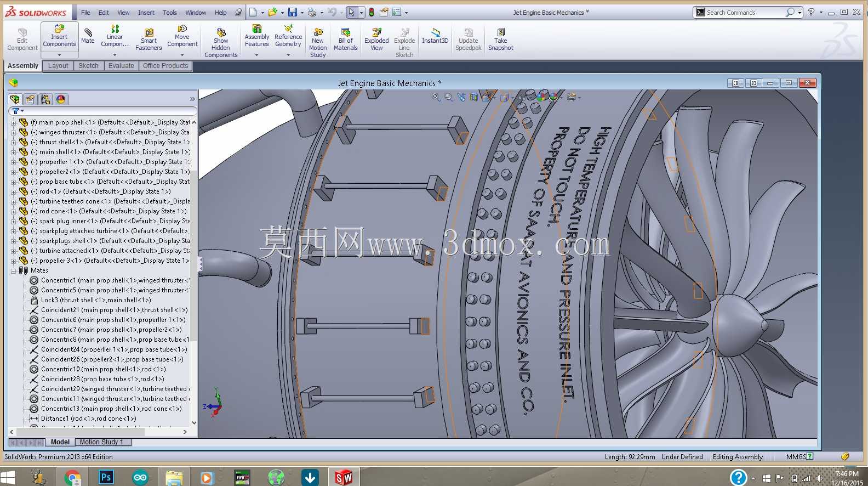This screenshot has height=486, width=868.
Task: Open Reference Geometry tool
Action: pos(288,36)
